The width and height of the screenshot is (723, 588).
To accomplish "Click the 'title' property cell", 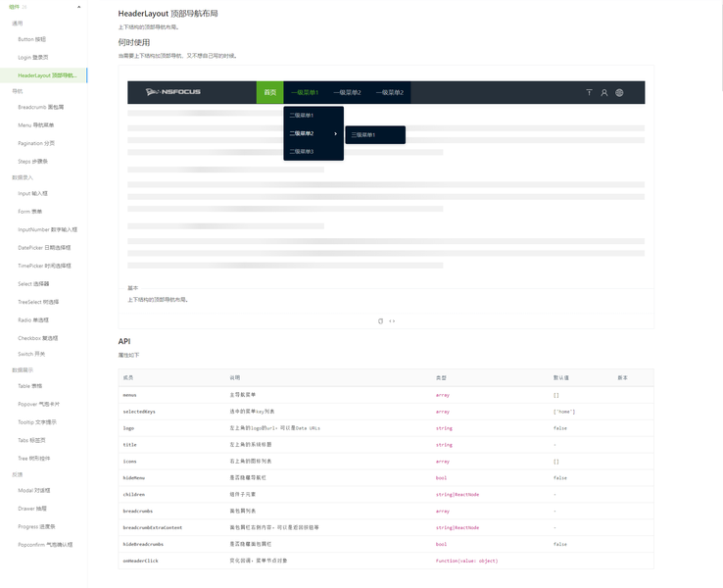I will (172, 445).
